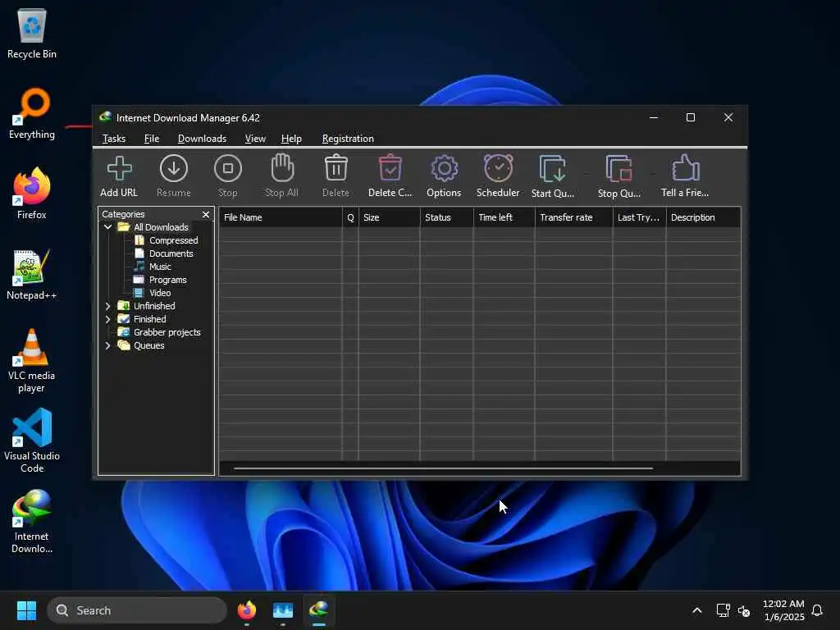Select the Unfinished category label
This screenshot has width=840, height=630.
154,306
